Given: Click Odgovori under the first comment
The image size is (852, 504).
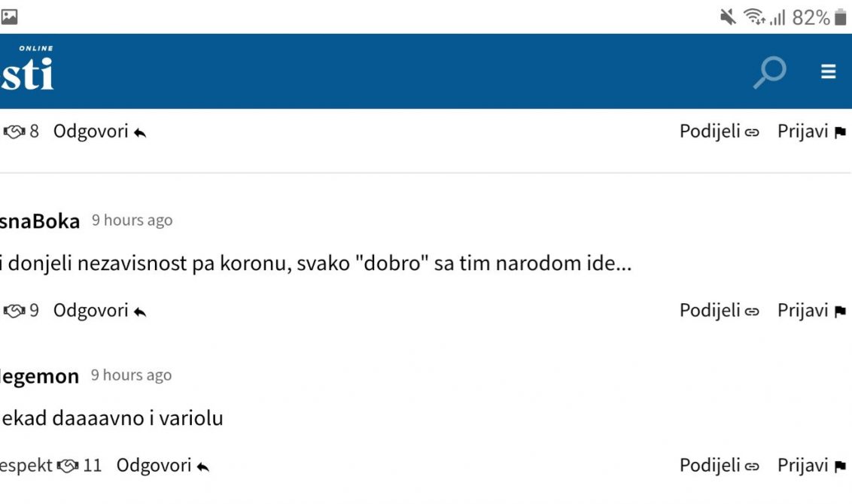Looking at the screenshot, I should [100, 132].
